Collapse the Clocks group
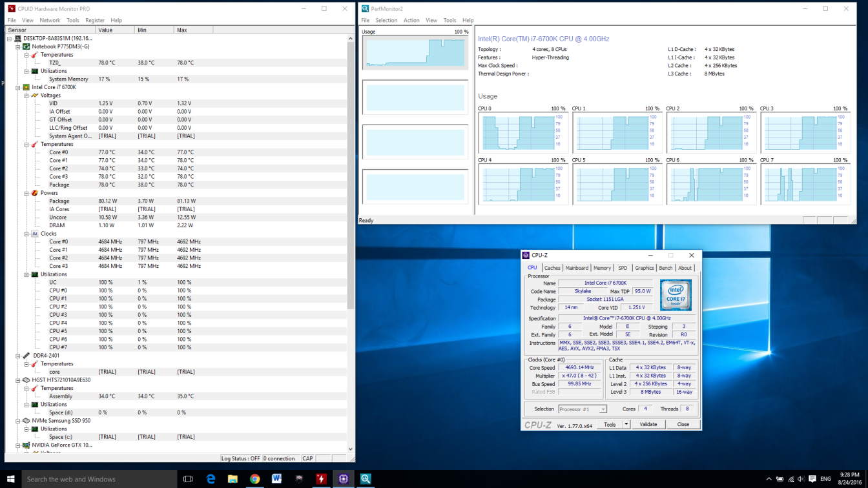The width and height of the screenshot is (868, 488). pos(26,234)
